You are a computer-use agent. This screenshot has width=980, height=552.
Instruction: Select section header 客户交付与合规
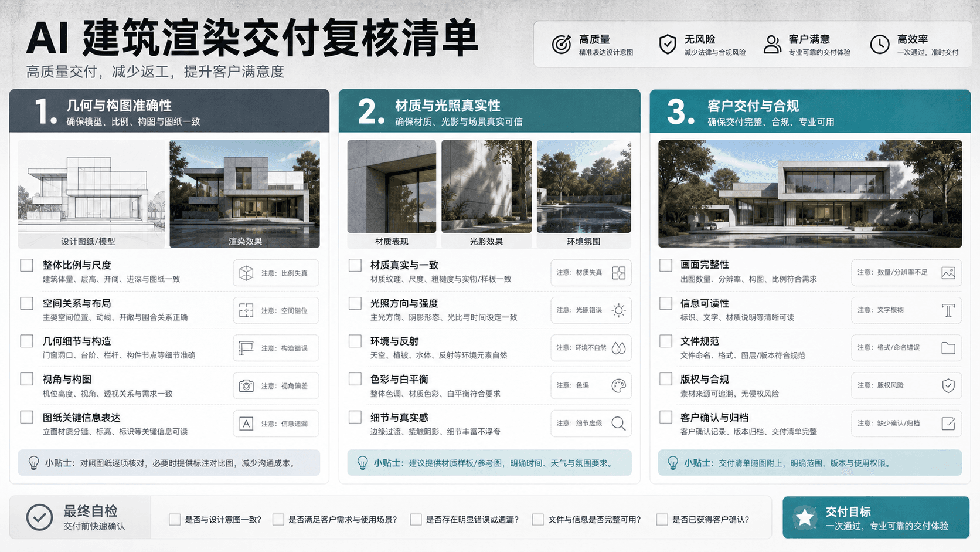(x=810, y=111)
